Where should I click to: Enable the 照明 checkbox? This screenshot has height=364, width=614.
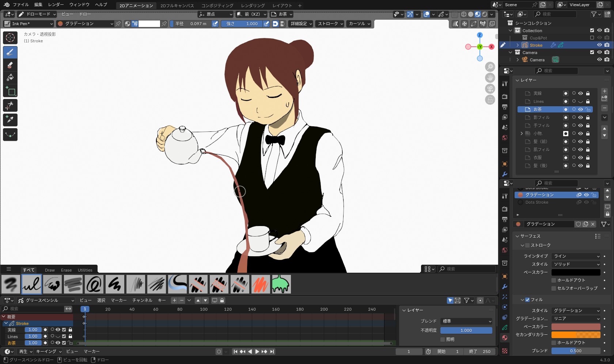click(442, 339)
